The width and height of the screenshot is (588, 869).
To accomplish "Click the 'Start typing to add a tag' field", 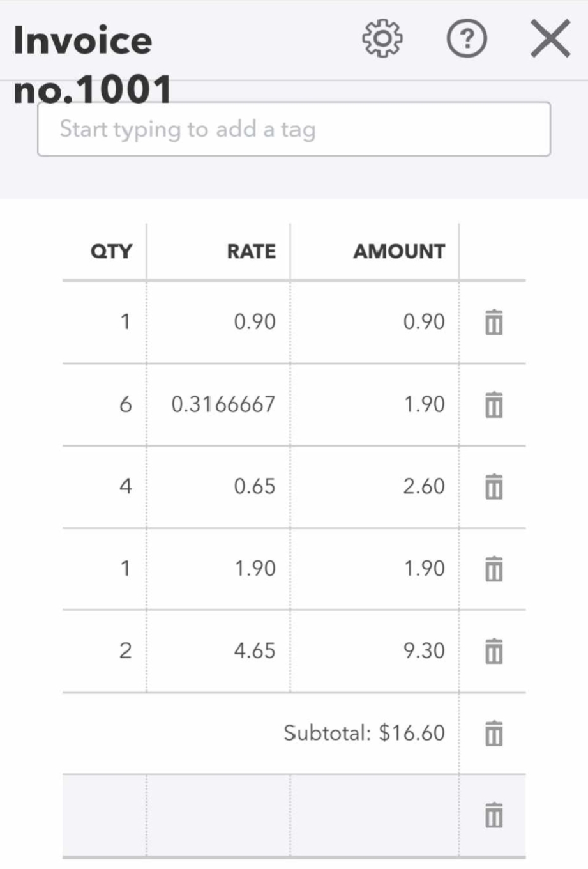I will 294,129.
